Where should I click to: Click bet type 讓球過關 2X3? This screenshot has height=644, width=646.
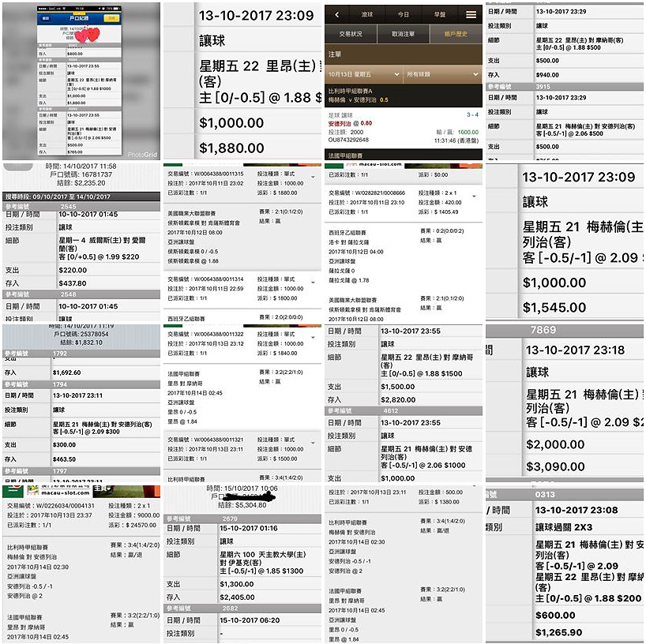[x=563, y=527]
